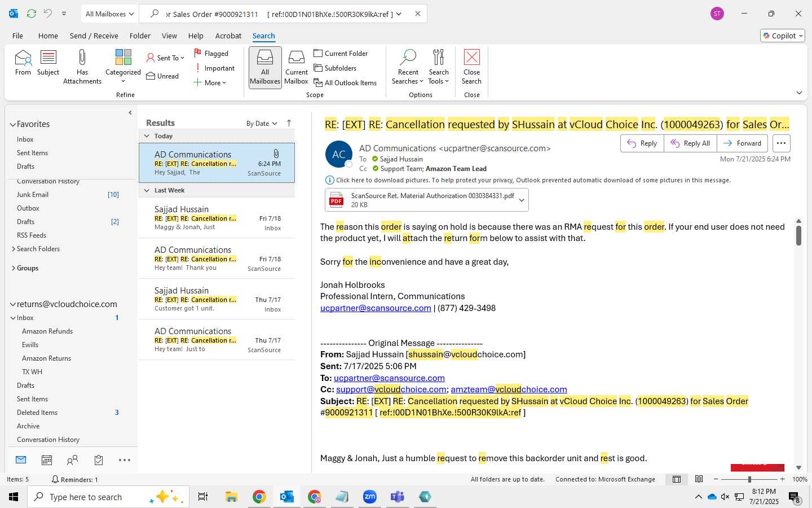The image size is (812, 508).
Task: Click Reply All button
Action: click(690, 143)
